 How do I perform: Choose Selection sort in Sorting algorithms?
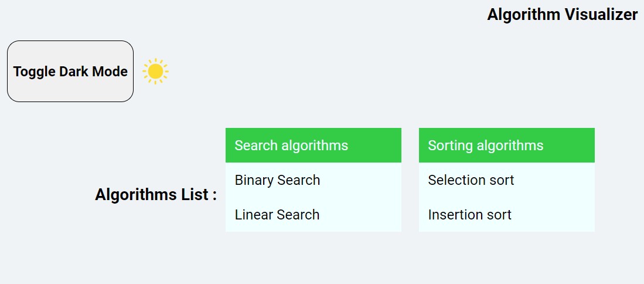(507, 180)
